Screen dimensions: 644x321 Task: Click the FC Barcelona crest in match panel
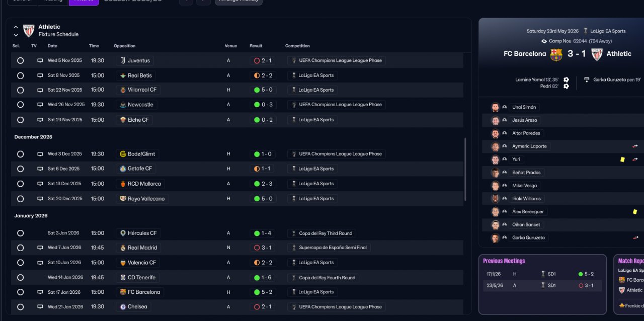click(x=556, y=54)
